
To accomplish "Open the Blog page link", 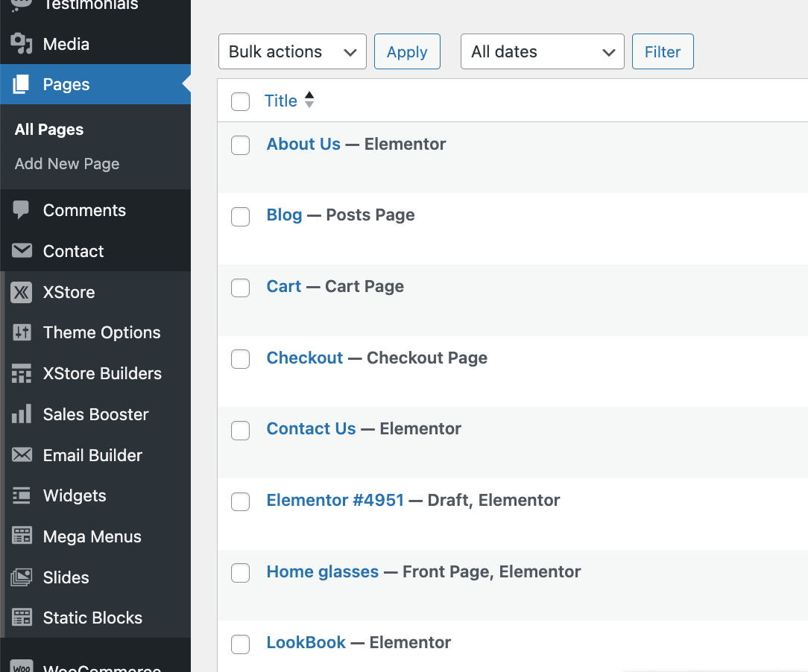I will [x=285, y=215].
